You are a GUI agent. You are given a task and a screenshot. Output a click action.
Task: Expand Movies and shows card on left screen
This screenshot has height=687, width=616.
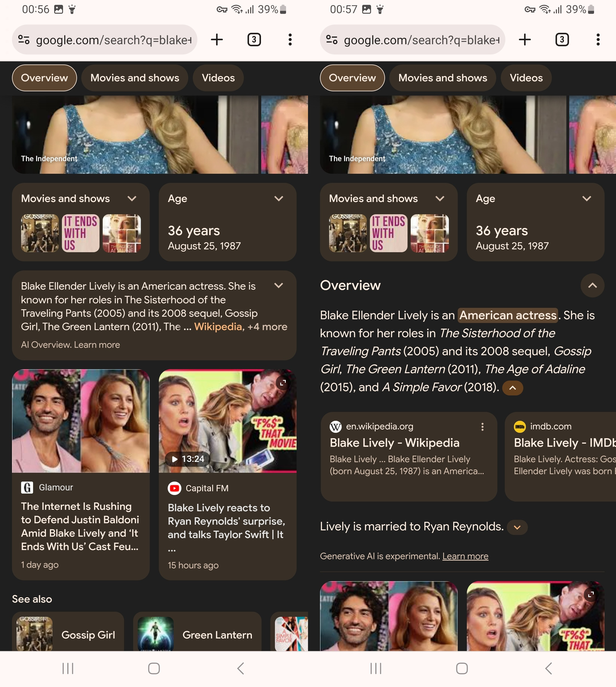point(132,198)
